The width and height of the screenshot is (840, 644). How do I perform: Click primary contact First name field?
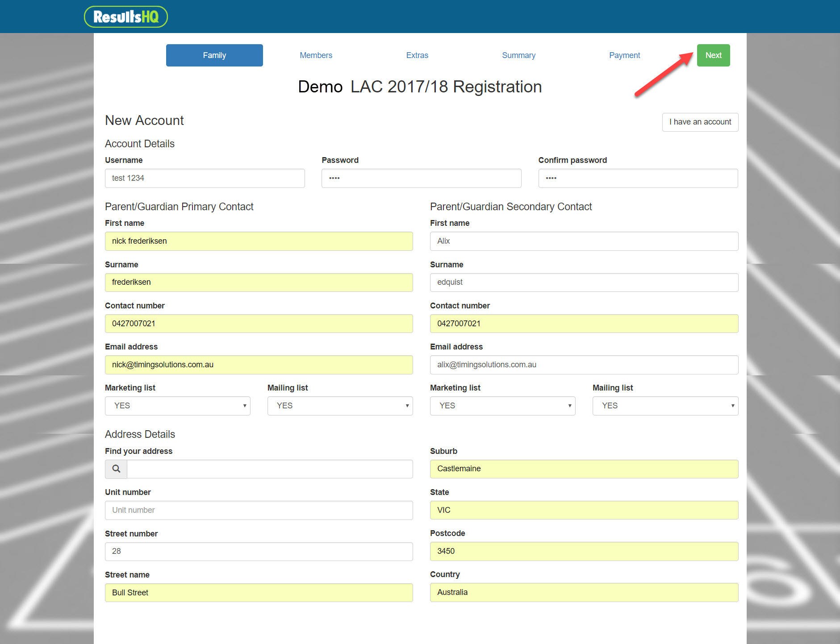point(259,241)
